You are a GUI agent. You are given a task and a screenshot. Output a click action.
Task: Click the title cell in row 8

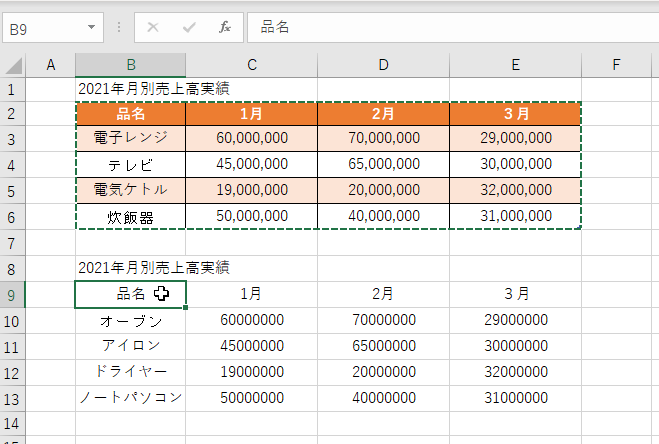tap(131, 268)
